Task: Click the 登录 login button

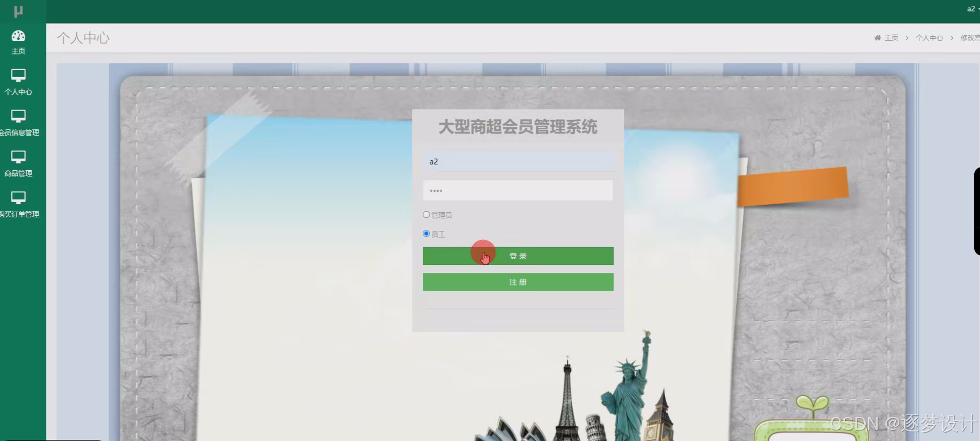Action: tap(518, 256)
